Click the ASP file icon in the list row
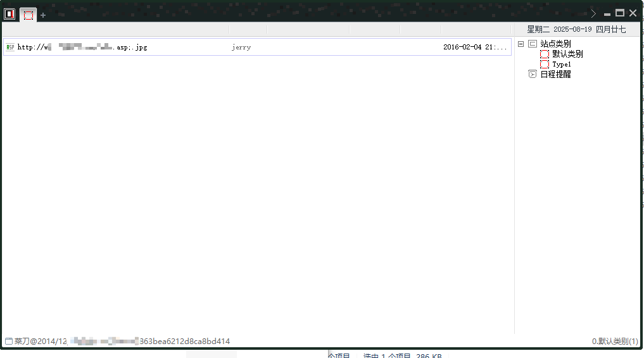The width and height of the screenshot is (644, 358). tap(10, 48)
